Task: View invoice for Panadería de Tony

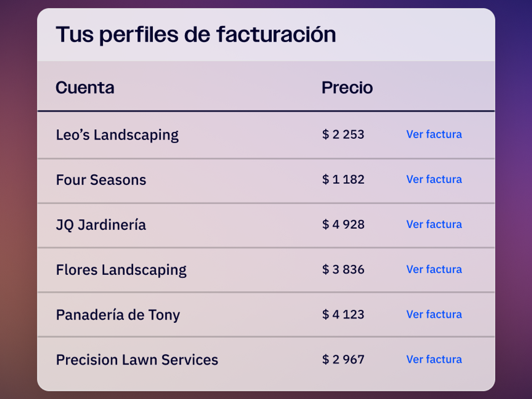Action: (434, 314)
